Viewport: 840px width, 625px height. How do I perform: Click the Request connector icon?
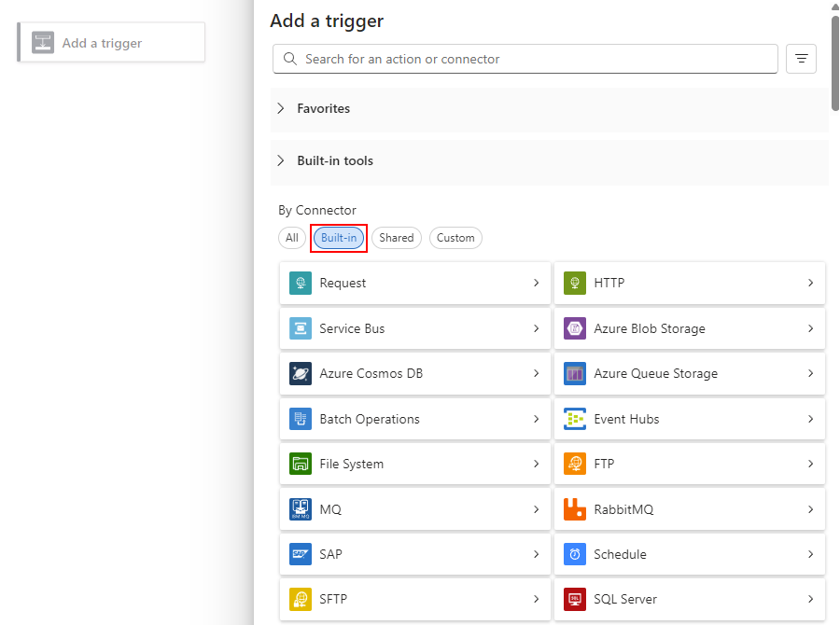pos(300,283)
